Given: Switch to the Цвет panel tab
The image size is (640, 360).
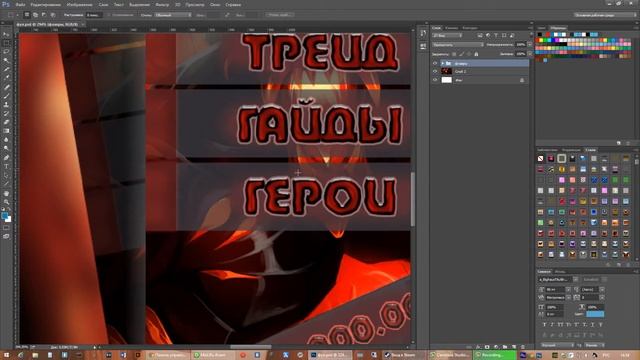Looking at the screenshot, I should [542, 28].
